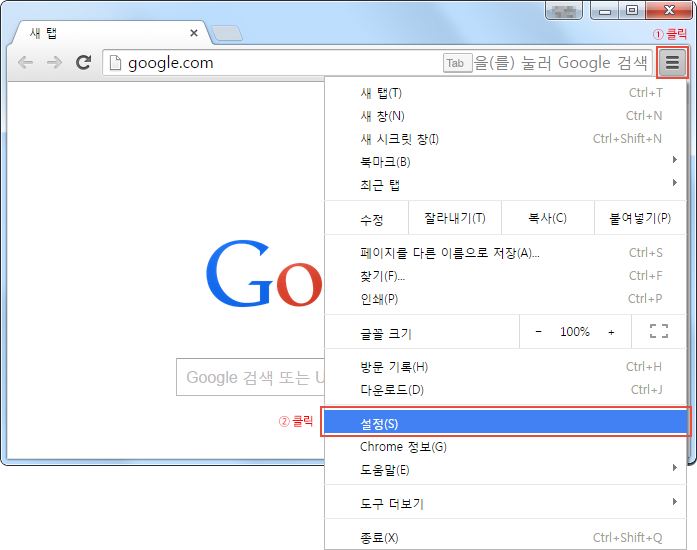
Task: Select 종료(X) to quit Chrome
Action: tap(505, 538)
